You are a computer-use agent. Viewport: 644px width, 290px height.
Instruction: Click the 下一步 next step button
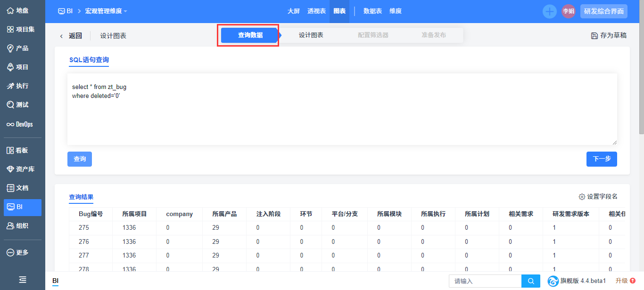(602, 159)
